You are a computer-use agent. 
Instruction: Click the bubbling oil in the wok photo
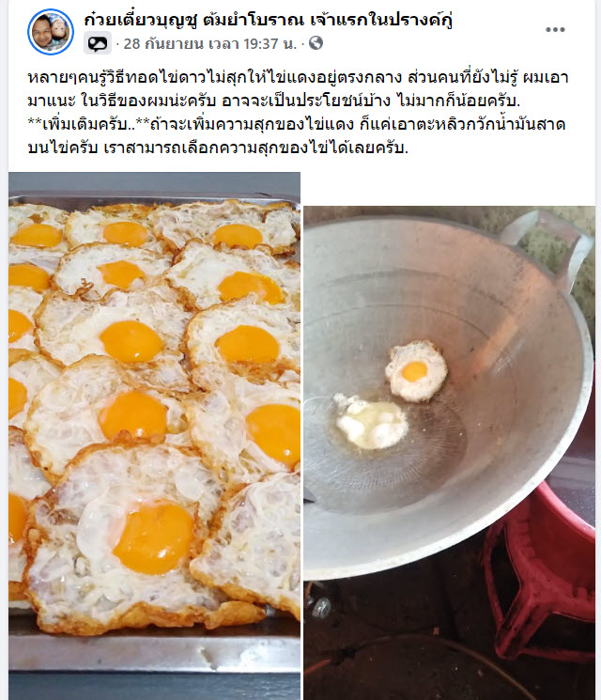372,422
